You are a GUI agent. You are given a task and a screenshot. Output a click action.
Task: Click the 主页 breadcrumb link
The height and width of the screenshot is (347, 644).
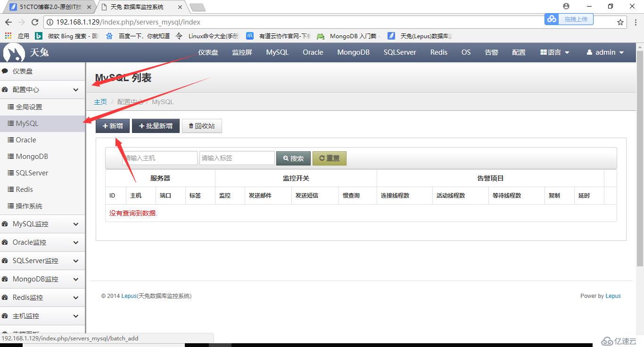100,102
